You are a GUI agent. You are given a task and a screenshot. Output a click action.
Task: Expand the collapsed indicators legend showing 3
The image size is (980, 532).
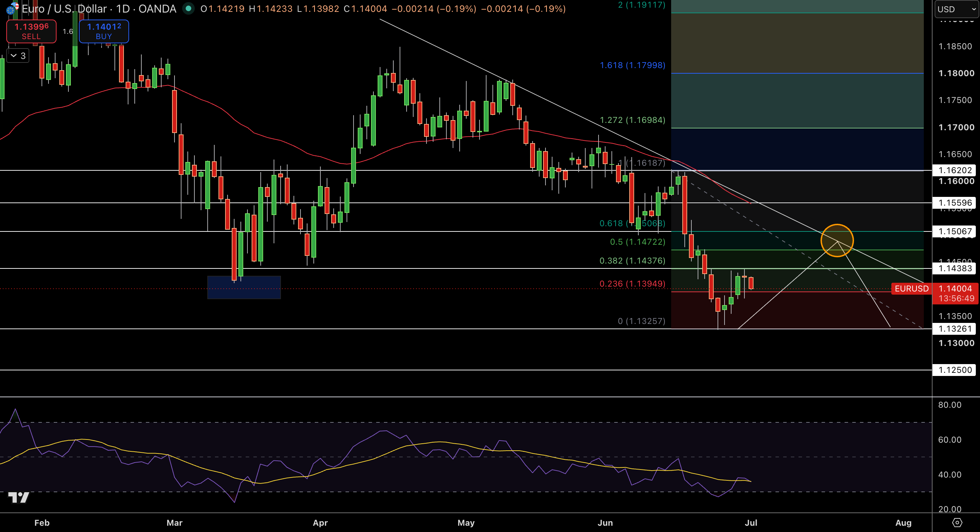[18, 56]
